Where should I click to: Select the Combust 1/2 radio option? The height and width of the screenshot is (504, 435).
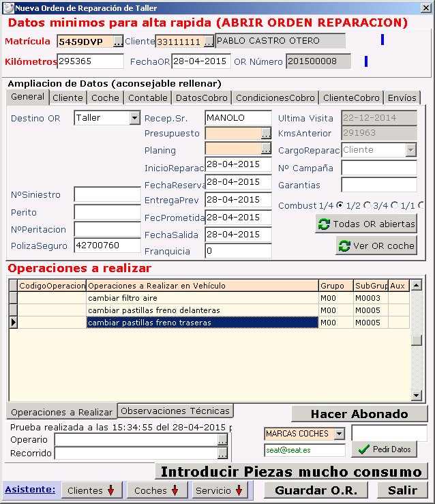tap(367, 205)
